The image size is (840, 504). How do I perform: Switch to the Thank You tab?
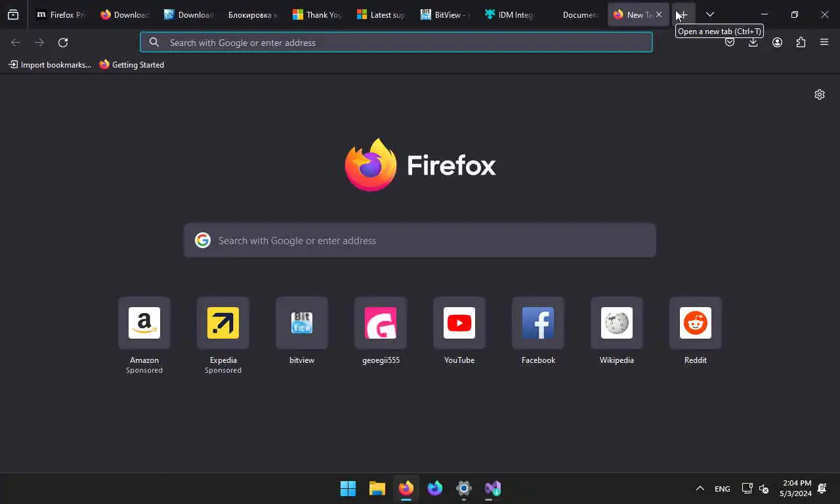317,14
